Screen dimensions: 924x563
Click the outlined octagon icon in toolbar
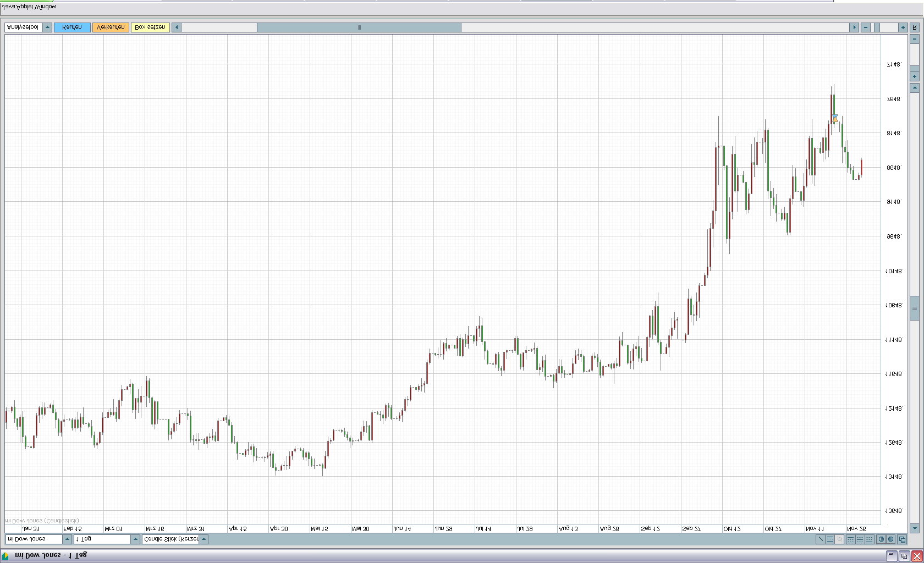click(x=881, y=539)
